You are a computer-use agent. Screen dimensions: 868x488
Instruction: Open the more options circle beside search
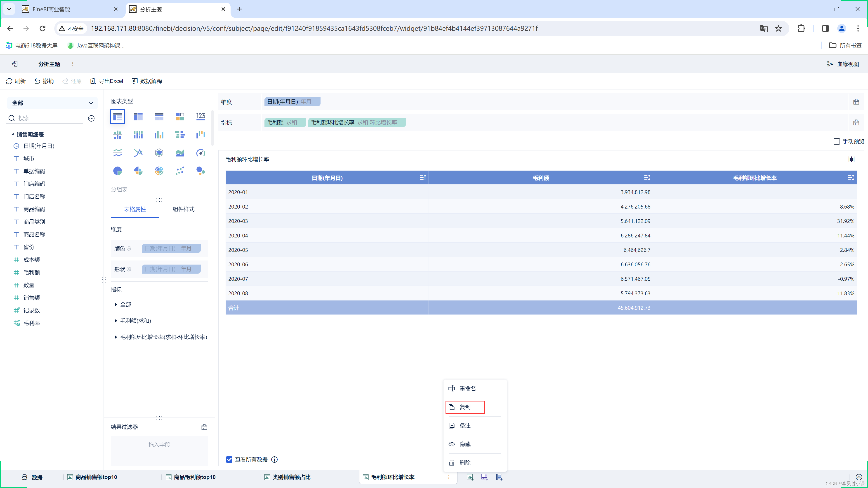[91, 118]
